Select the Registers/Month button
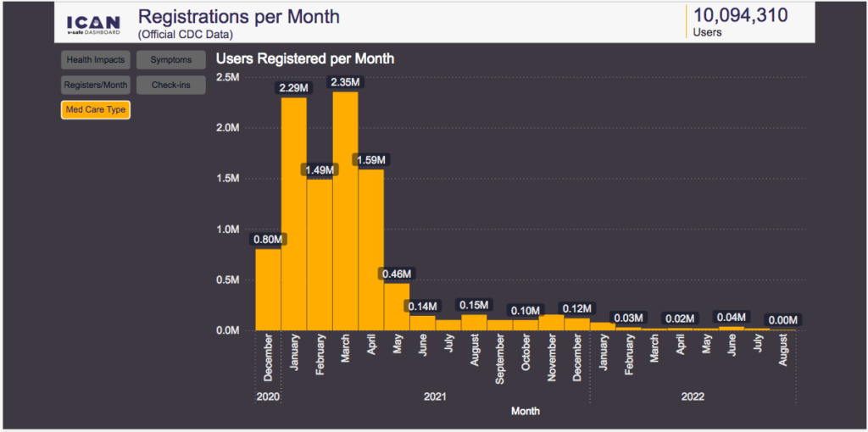The image size is (868, 432). point(95,85)
